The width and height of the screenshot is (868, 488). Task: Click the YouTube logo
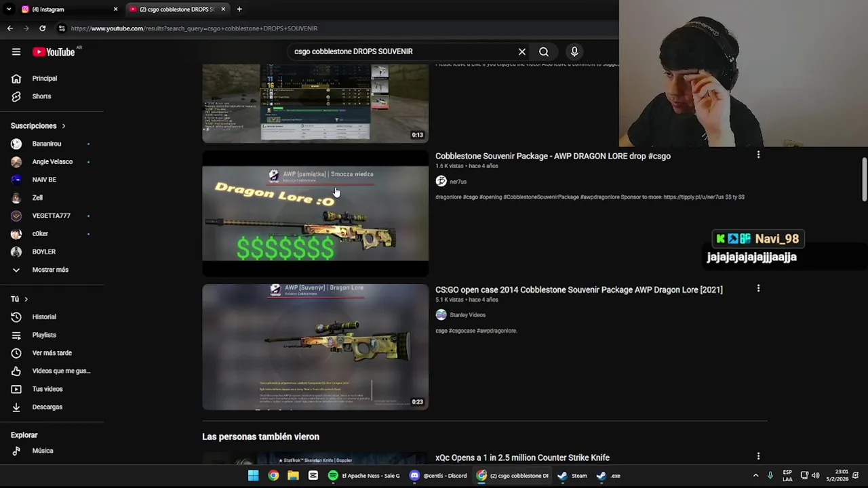54,52
